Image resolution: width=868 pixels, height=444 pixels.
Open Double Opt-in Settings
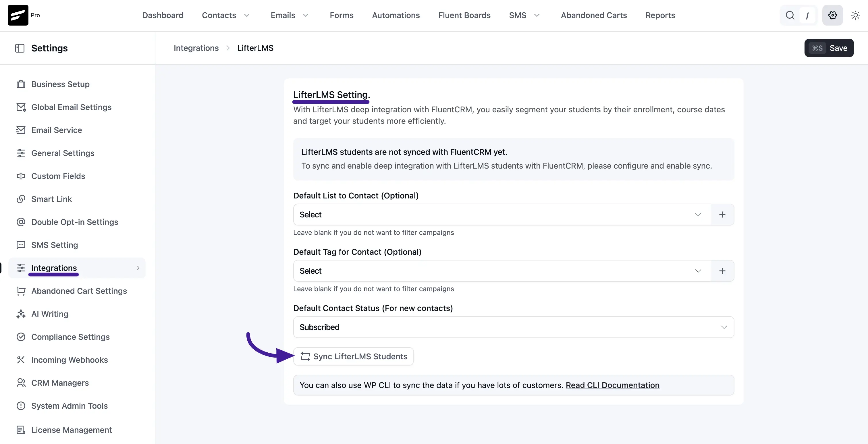click(x=75, y=222)
